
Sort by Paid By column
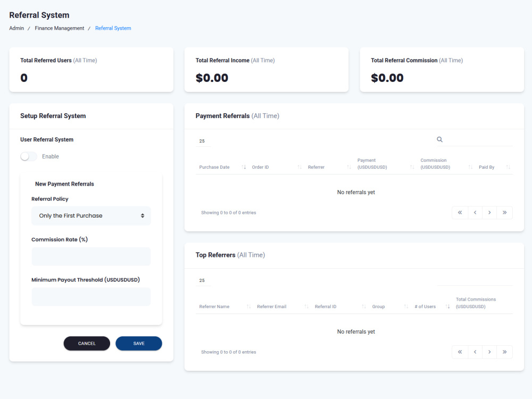click(x=494, y=167)
